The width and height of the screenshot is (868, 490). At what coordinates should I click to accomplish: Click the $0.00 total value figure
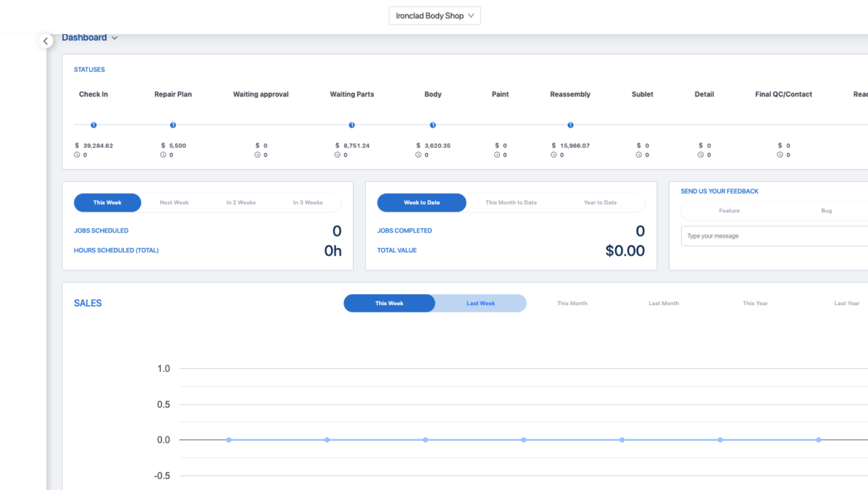[625, 251]
